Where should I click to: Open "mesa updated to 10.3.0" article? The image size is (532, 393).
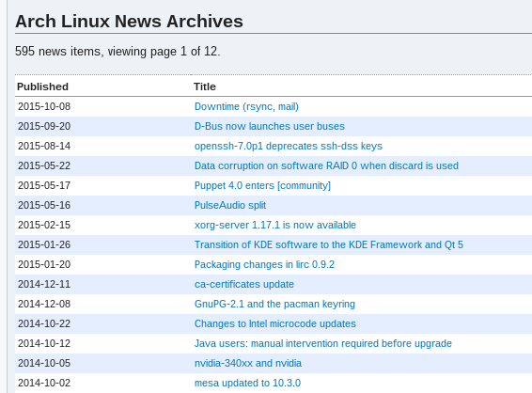(247, 383)
